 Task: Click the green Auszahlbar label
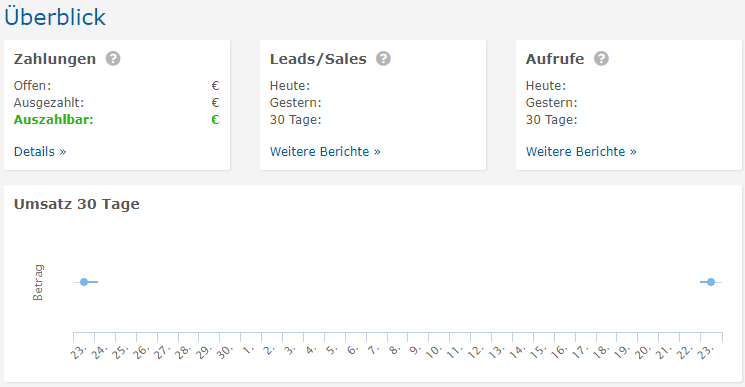click(x=54, y=120)
